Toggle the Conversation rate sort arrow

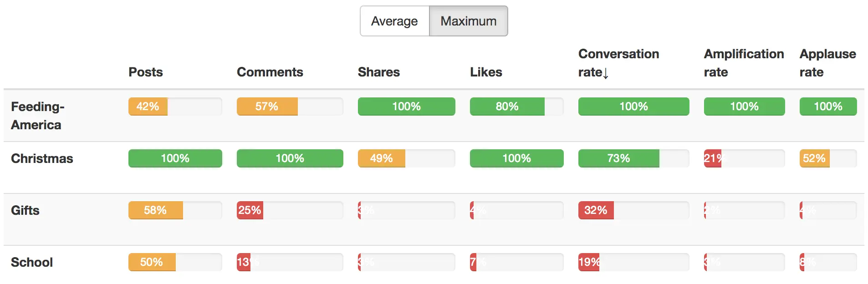606,73
